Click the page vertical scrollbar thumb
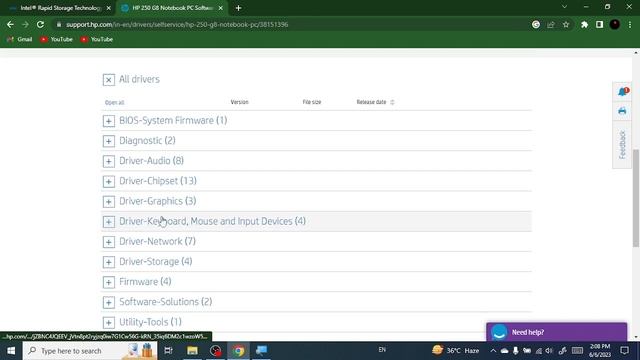640x360 pixels. 636,198
